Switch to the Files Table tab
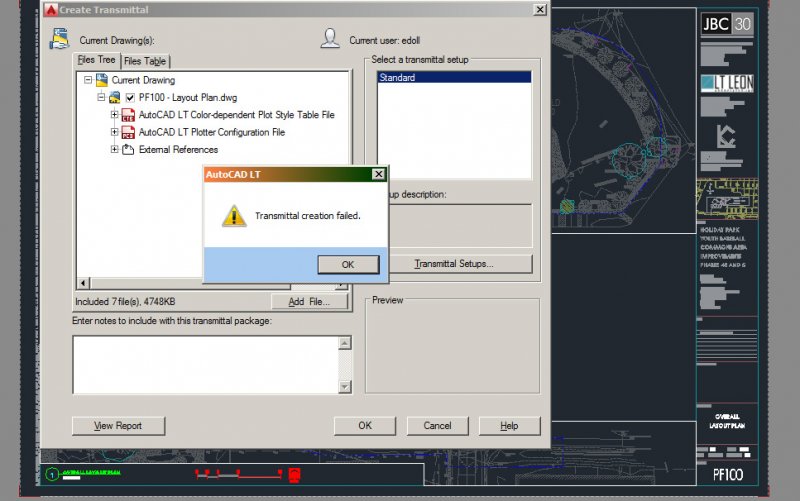The width and height of the screenshot is (800, 501). tap(145, 61)
